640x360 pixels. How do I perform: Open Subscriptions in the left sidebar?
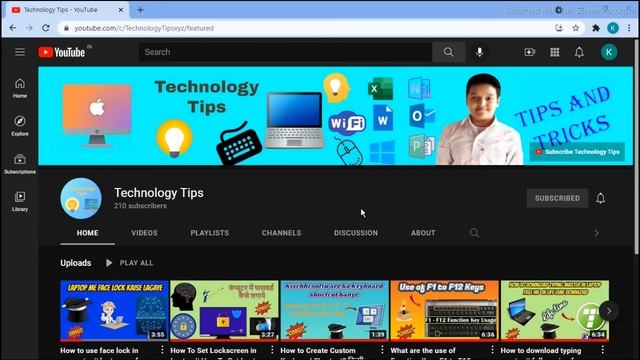(x=20, y=164)
